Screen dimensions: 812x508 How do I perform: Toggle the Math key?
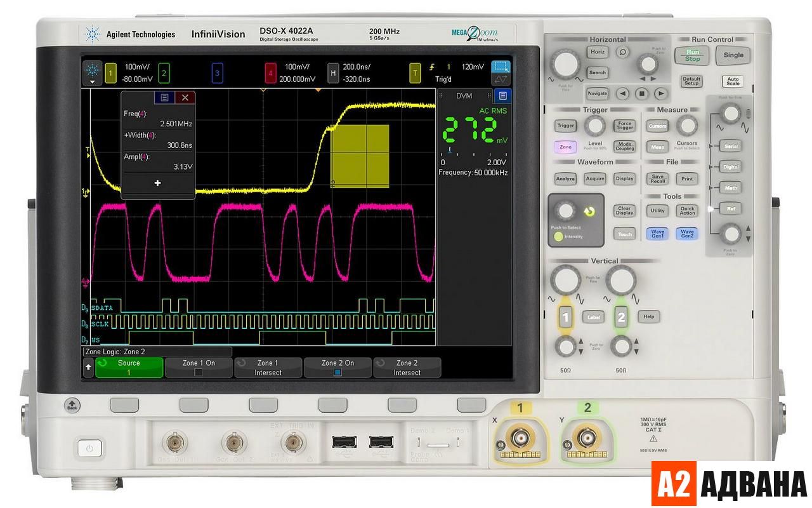click(731, 188)
